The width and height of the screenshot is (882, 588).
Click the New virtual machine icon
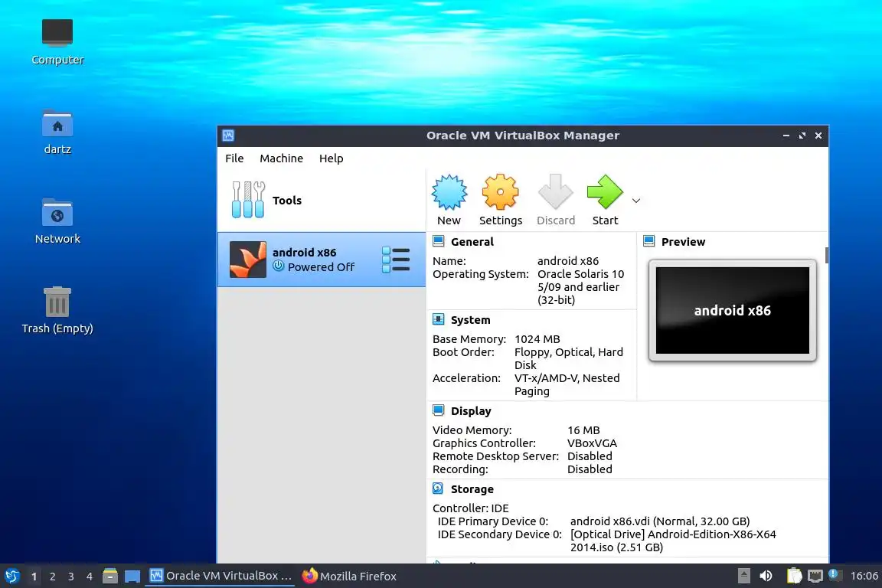click(x=449, y=192)
